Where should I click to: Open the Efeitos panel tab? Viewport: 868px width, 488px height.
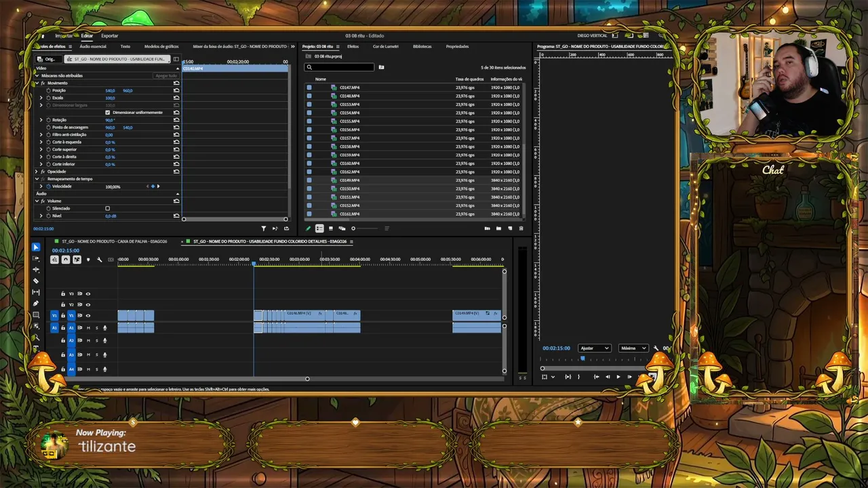pos(353,47)
